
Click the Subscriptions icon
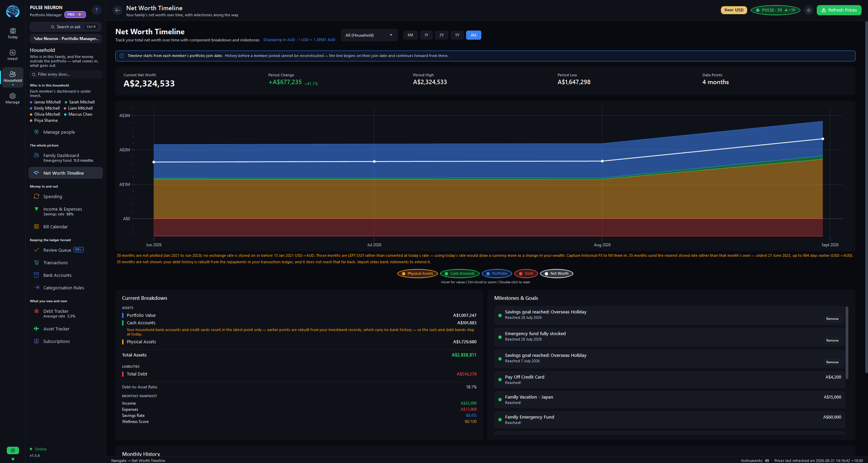(x=36, y=341)
